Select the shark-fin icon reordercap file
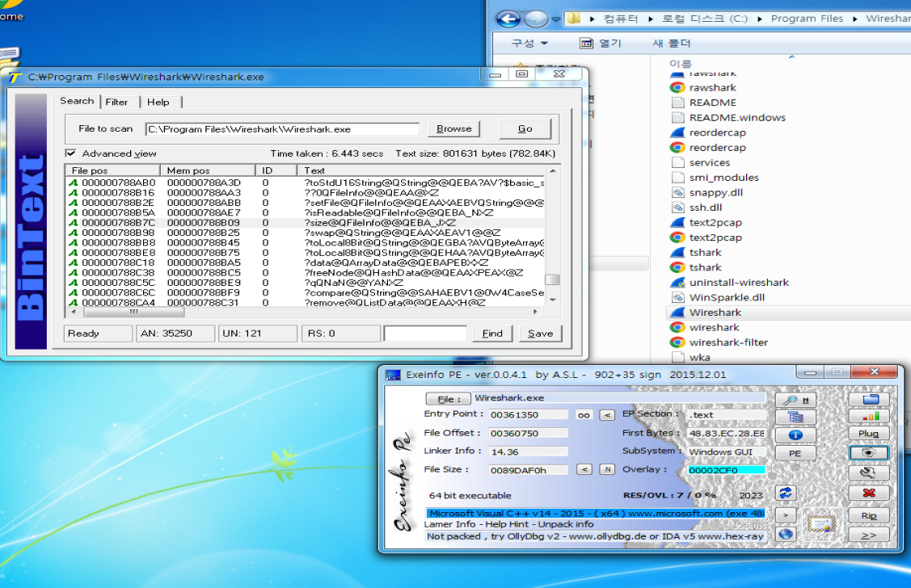911x588 pixels. (x=707, y=132)
